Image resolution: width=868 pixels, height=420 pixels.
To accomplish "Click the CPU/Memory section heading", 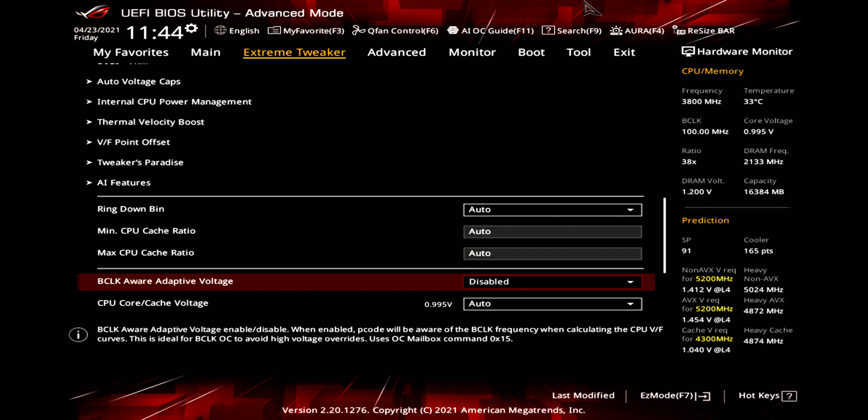I will pos(712,71).
